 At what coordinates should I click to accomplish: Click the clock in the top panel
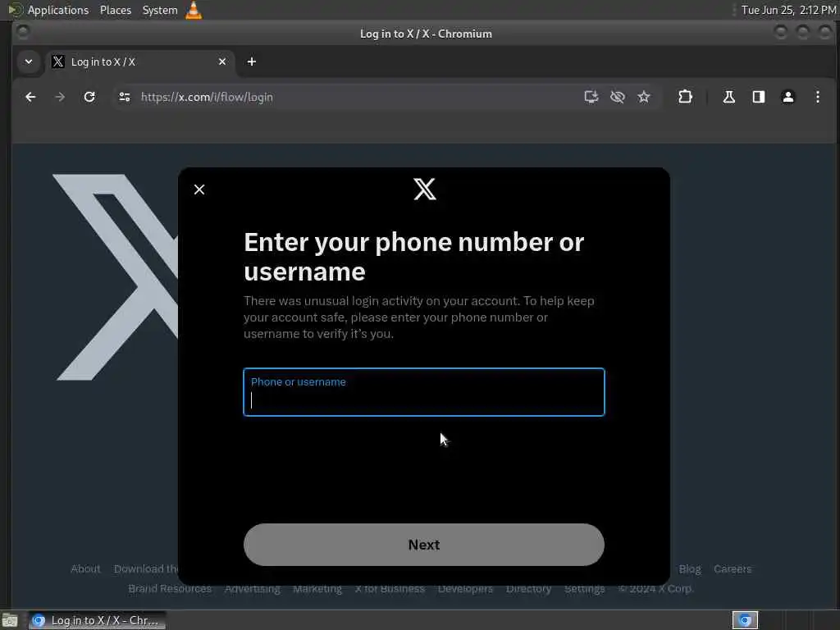(x=788, y=10)
